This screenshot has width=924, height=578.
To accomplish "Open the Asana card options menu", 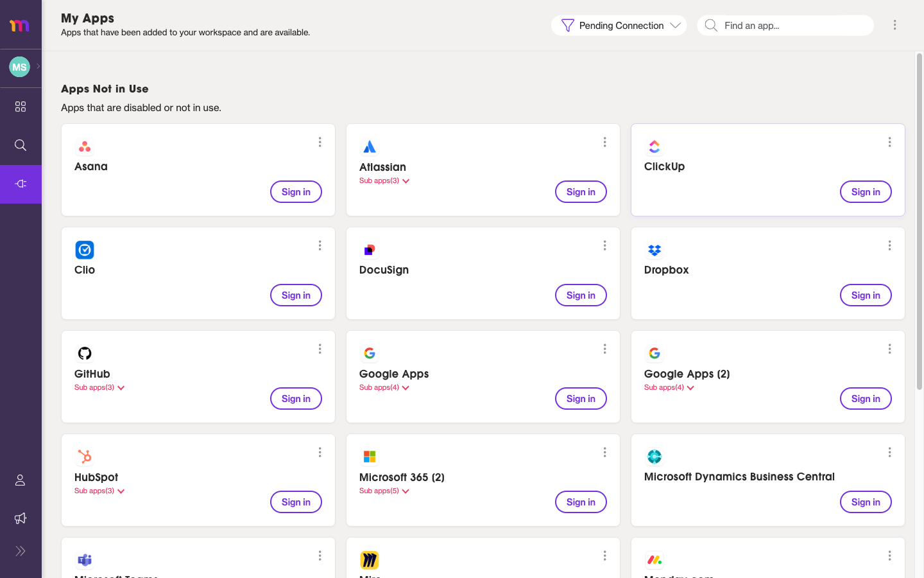I will [320, 142].
